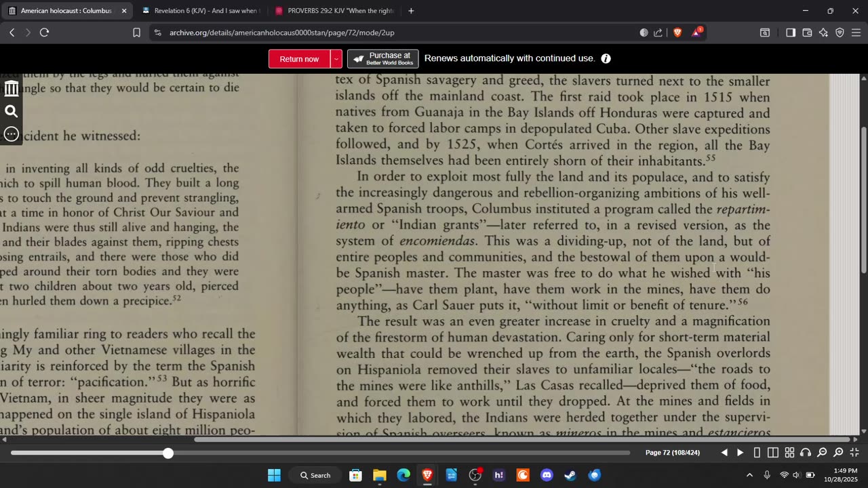Open Brave Shields lion icon

(x=677, y=33)
